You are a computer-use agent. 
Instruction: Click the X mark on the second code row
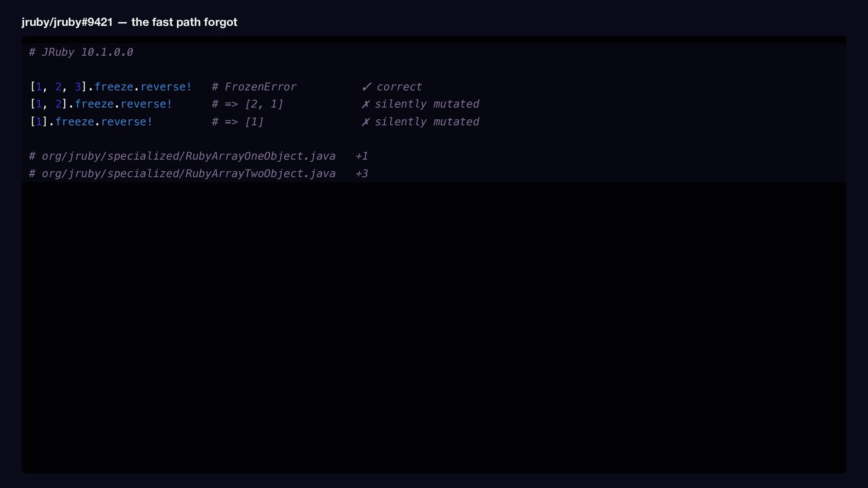pyautogui.click(x=366, y=104)
